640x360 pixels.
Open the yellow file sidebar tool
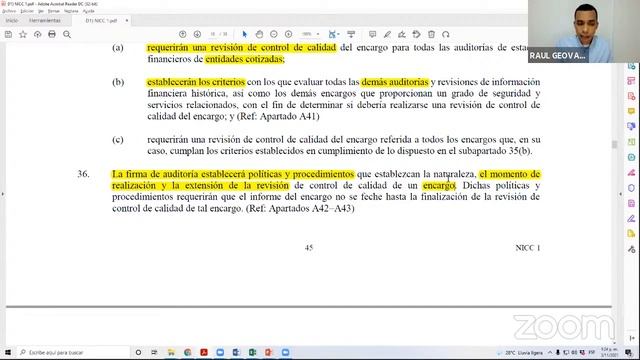[x=631, y=233]
